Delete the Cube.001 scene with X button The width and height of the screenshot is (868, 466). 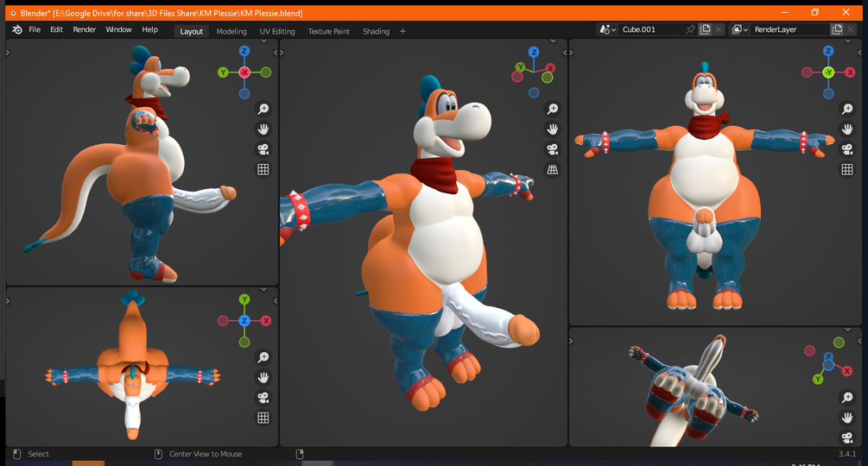click(719, 30)
